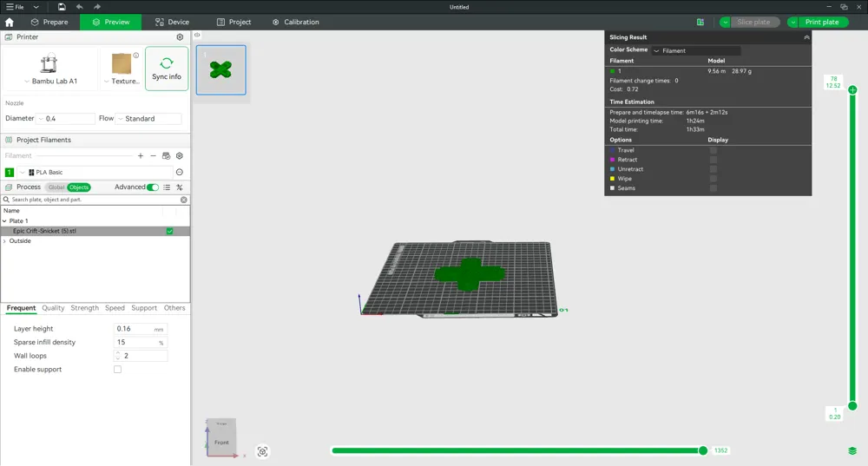The image size is (868, 466).
Task: Switch process scope to Objects
Action: pyautogui.click(x=79, y=187)
